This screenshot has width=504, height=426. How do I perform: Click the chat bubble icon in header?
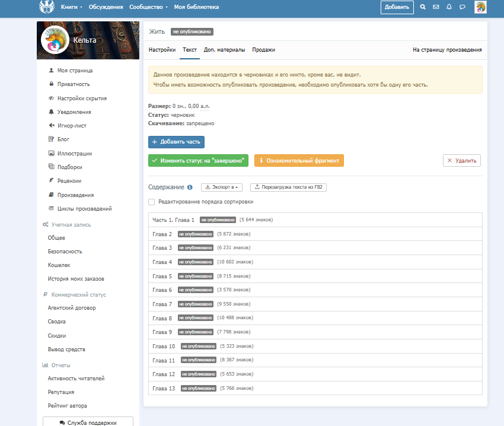[462, 7]
